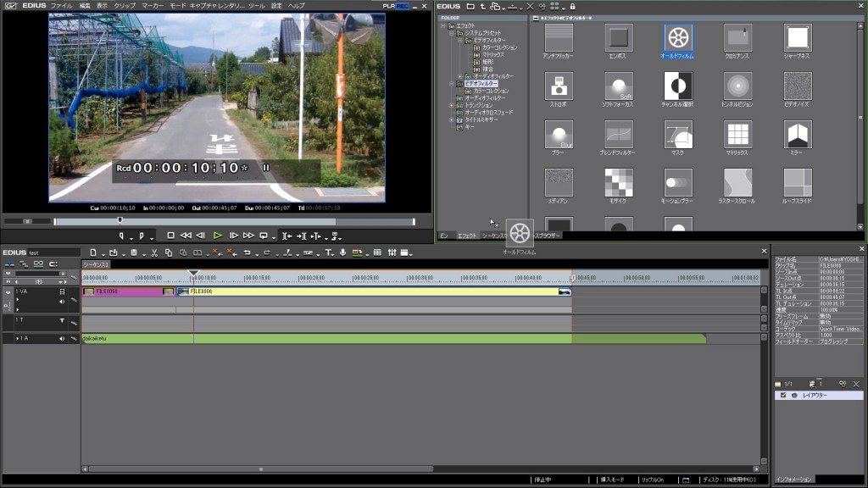Stop playback in the preview window

170,236
